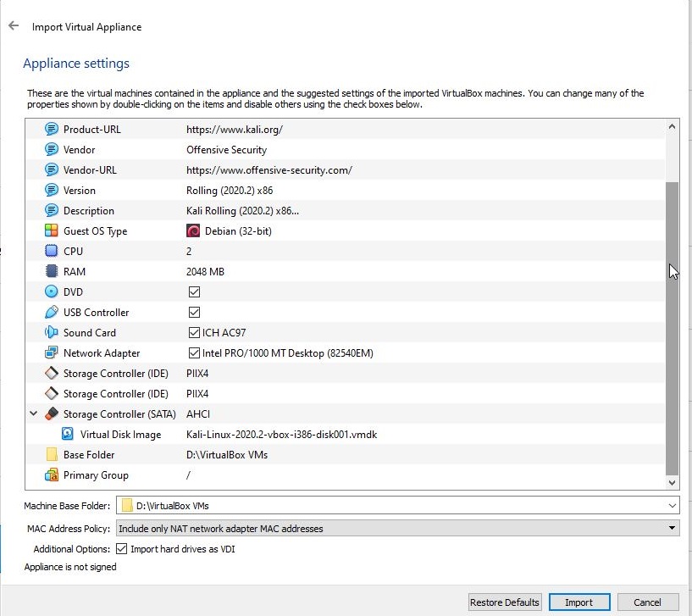
Task: Select the Kali-Linux-2020.2-vbox-i386-disk001.vmdk value
Action: pos(281,434)
